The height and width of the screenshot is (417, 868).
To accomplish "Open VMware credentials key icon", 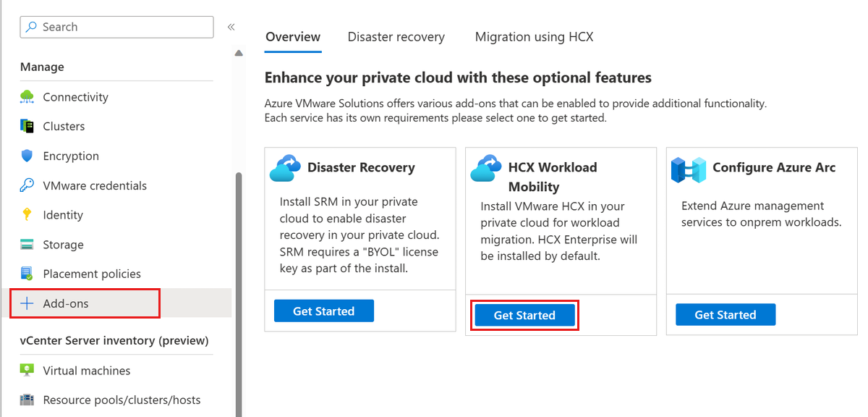I will point(27,185).
